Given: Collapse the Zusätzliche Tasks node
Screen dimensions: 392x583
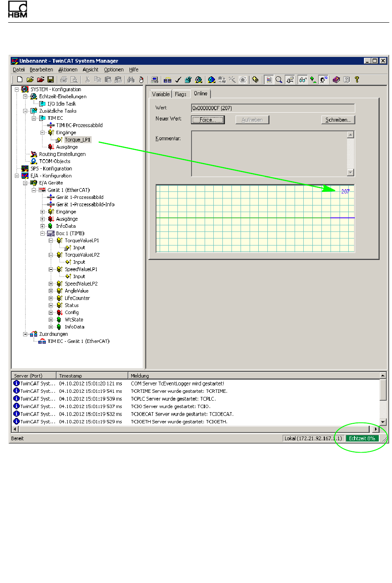Looking at the screenshot, I should pos(25,111).
